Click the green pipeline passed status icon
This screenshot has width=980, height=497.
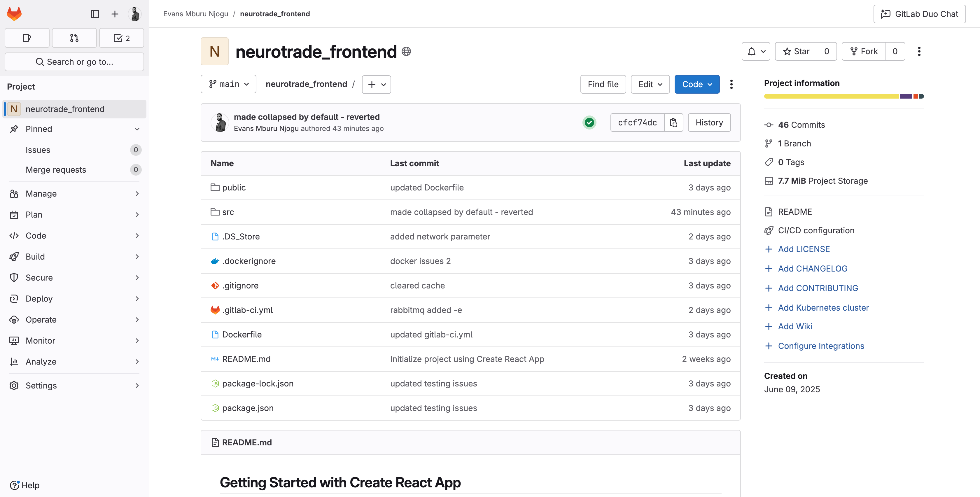tap(589, 123)
